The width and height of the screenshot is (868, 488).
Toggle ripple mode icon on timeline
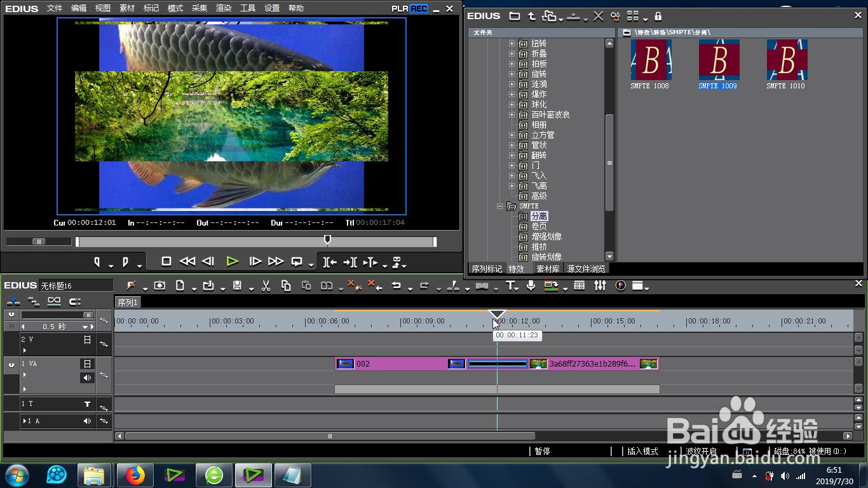34,302
